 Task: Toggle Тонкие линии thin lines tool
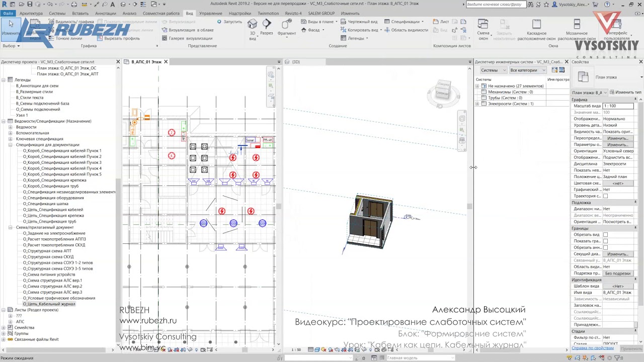pos(65,38)
